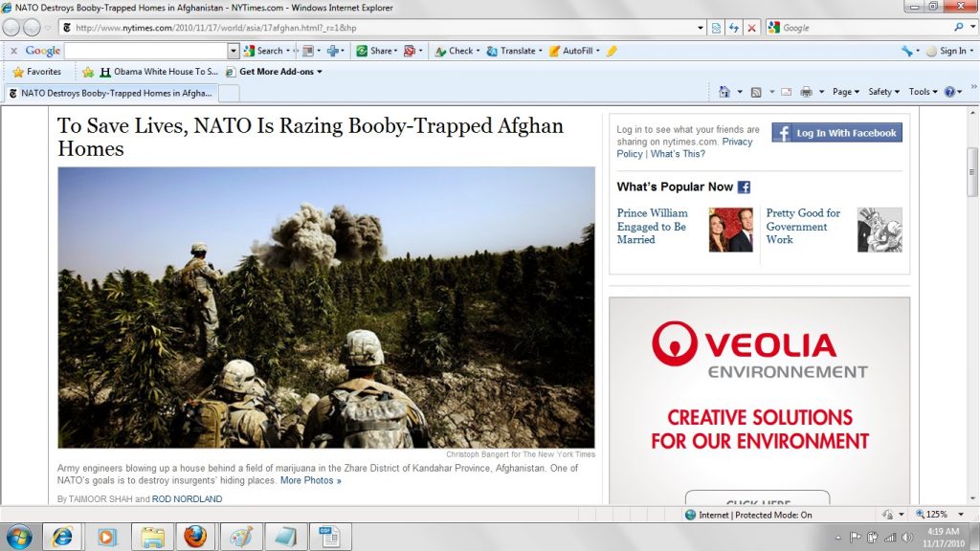Click the Prince William engagement thumbnail
980x551 pixels.
[730, 230]
